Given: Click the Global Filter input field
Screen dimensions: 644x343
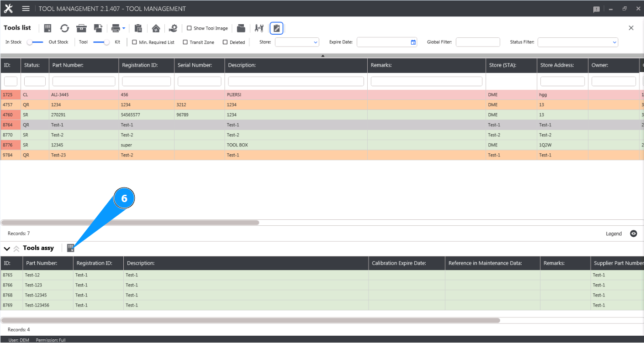Looking at the screenshot, I should click(x=478, y=42).
